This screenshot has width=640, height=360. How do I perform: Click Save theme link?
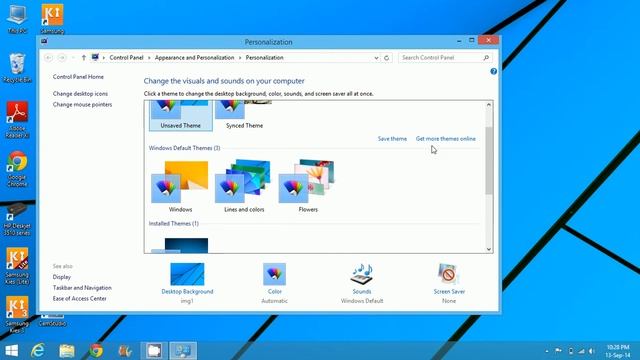(x=392, y=139)
